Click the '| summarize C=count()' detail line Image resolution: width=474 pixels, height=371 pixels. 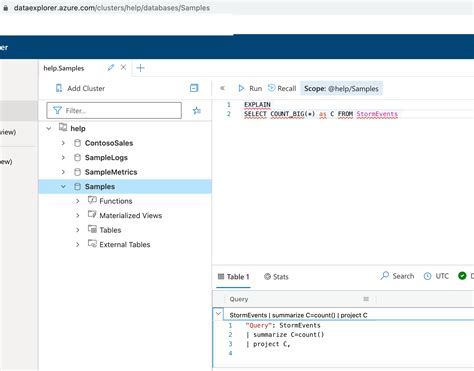[285, 335]
